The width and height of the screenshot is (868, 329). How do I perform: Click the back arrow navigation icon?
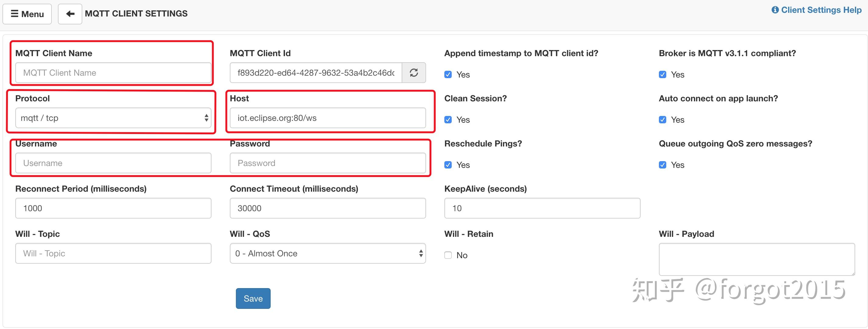70,14
